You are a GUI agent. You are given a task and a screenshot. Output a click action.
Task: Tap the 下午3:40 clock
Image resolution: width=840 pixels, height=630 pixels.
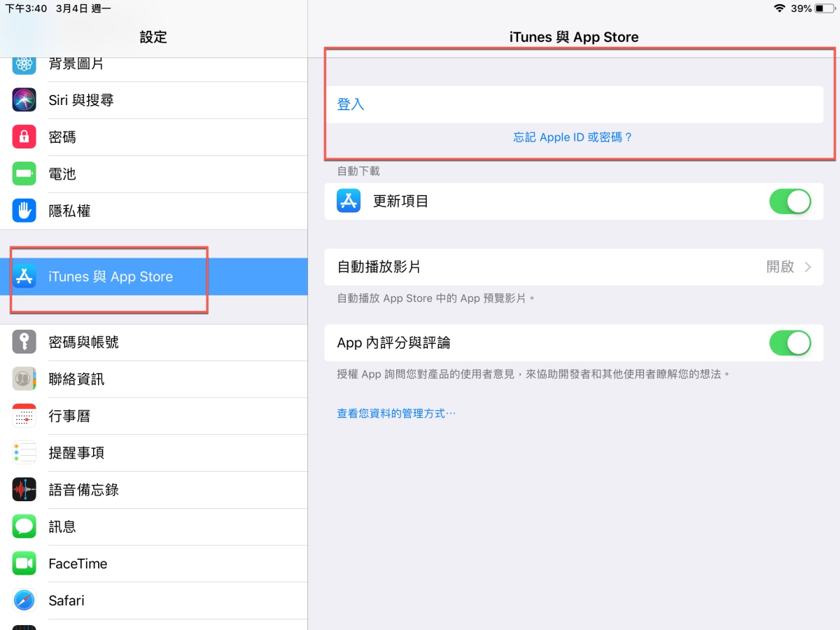click(27, 8)
